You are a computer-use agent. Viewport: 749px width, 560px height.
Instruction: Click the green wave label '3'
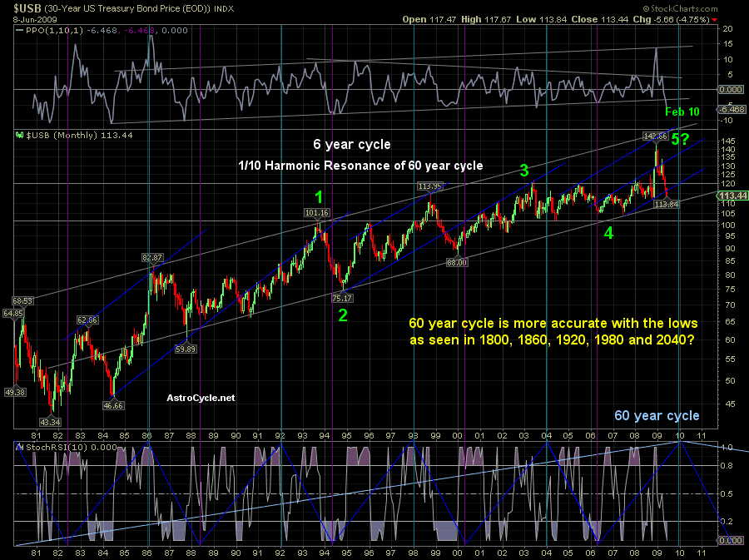point(524,170)
